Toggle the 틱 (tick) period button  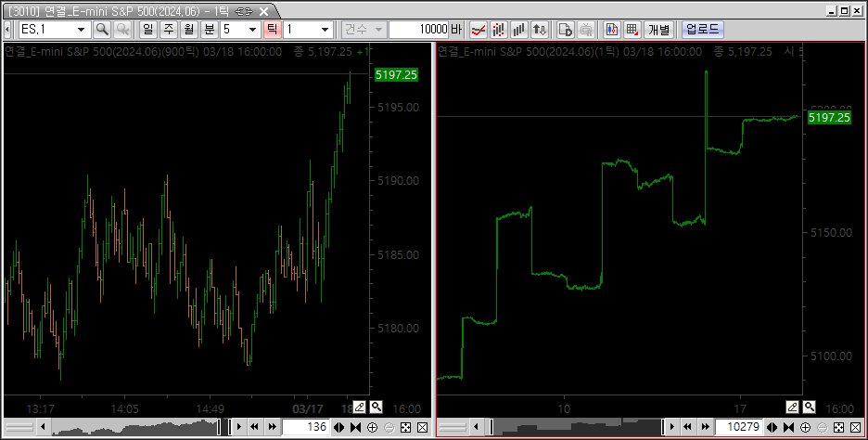272,30
